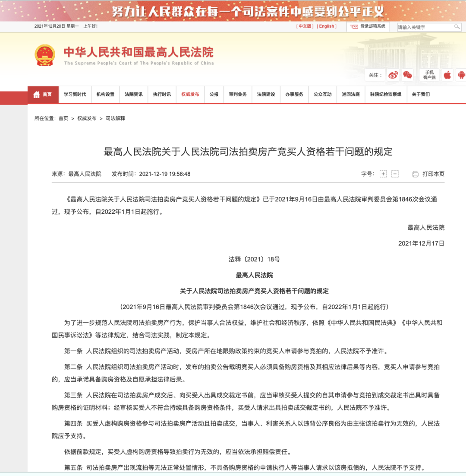Screen dimensions: 466x476
Task: Click the 第五条 paragraph
Action: coord(244,468)
